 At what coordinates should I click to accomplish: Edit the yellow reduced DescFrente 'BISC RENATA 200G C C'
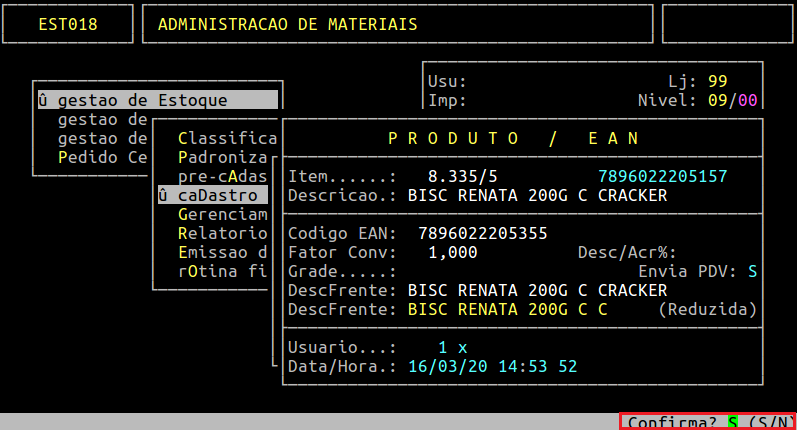pos(507,309)
